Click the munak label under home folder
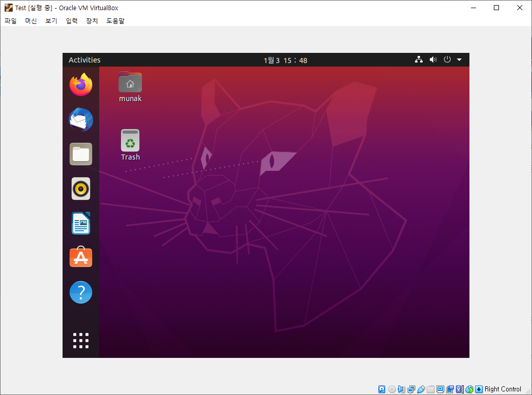Image resolution: width=532 pixels, height=395 pixels. tap(130, 99)
